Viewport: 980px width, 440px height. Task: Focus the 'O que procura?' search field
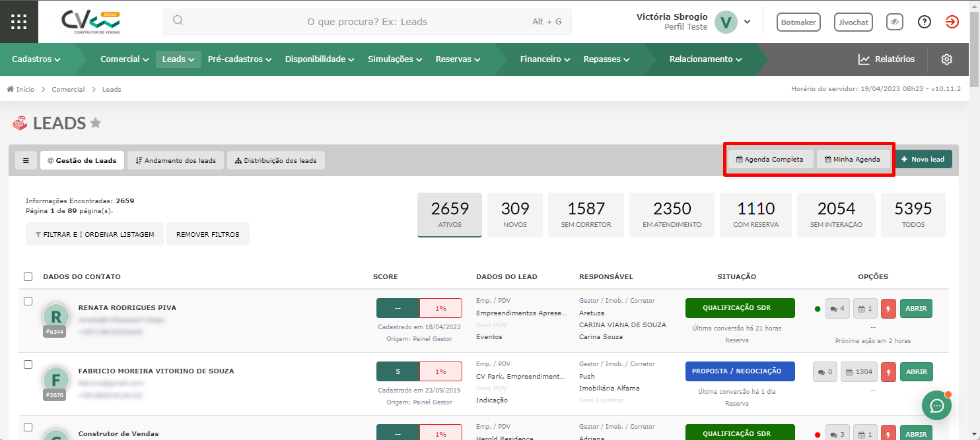367,22
